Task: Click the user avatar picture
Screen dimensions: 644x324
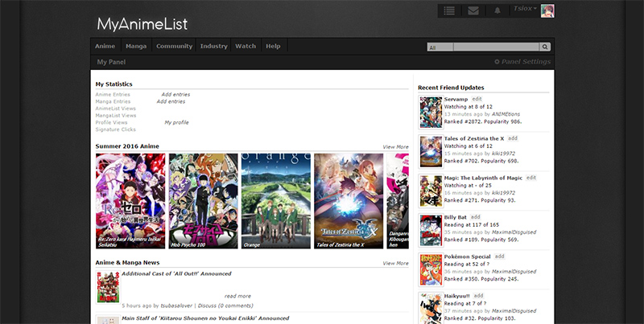Action: (x=547, y=10)
